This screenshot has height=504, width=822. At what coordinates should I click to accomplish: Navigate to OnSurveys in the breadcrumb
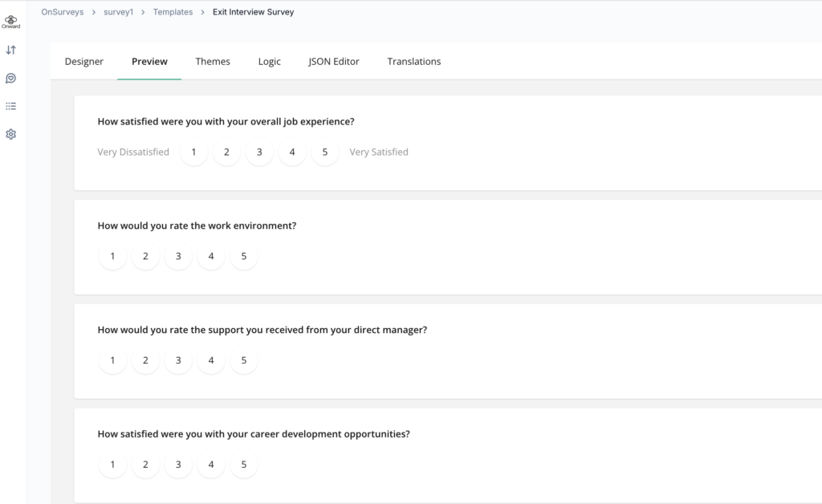coord(63,12)
